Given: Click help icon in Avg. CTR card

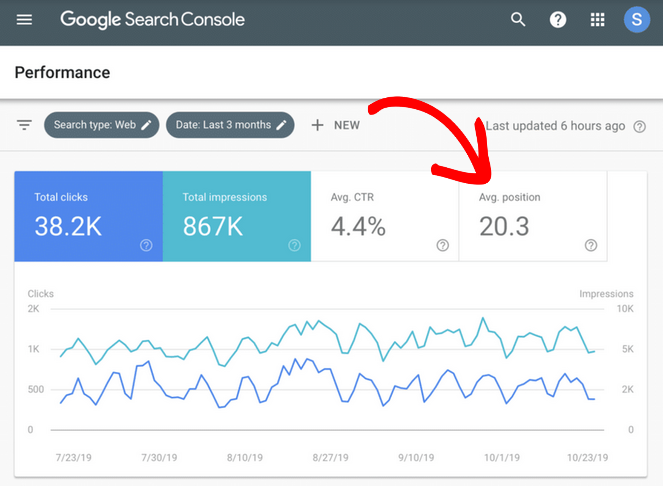Looking at the screenshot, I should click(442, 245).
